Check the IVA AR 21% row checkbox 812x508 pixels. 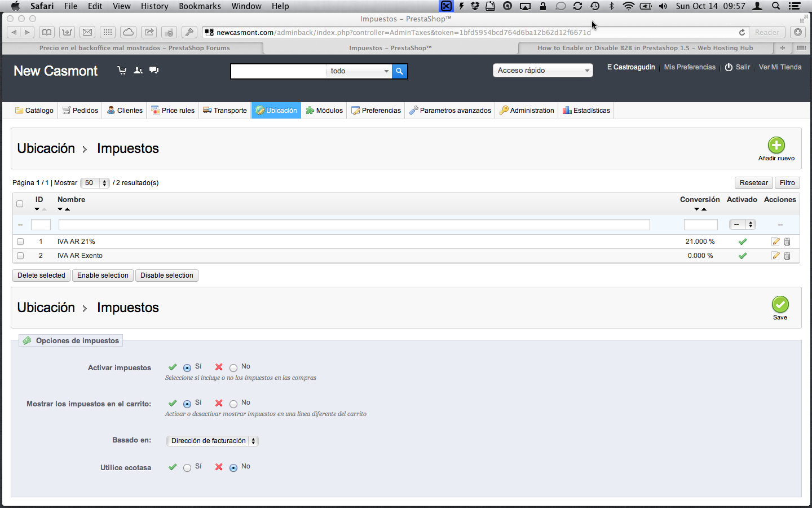point(20,242)
